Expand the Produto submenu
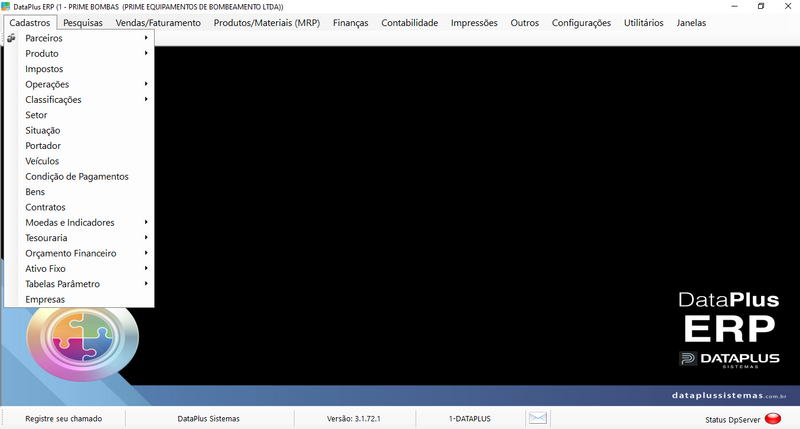The image size is (800, 429). [x=79, y=54]
